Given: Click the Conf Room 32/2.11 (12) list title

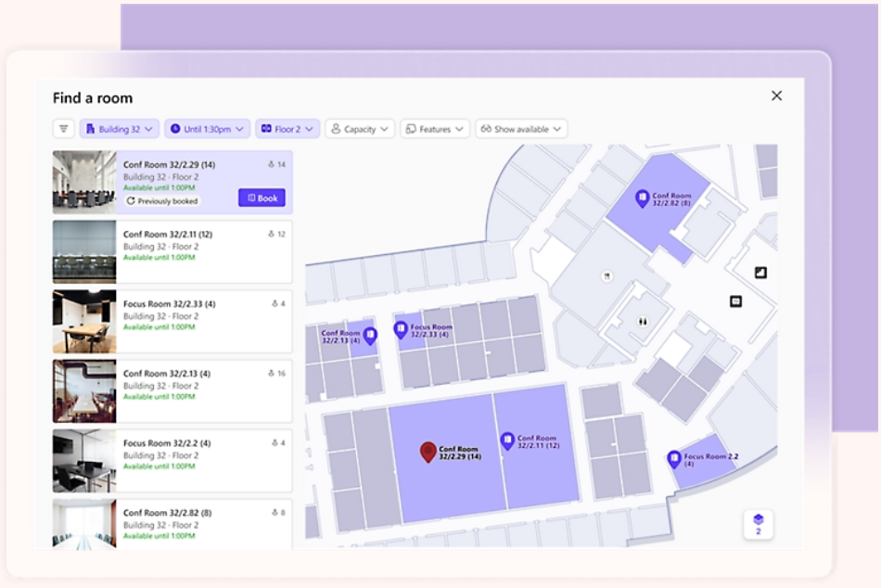Looking at the screenshot, I should pyautogui.click(x=168, y=234).
